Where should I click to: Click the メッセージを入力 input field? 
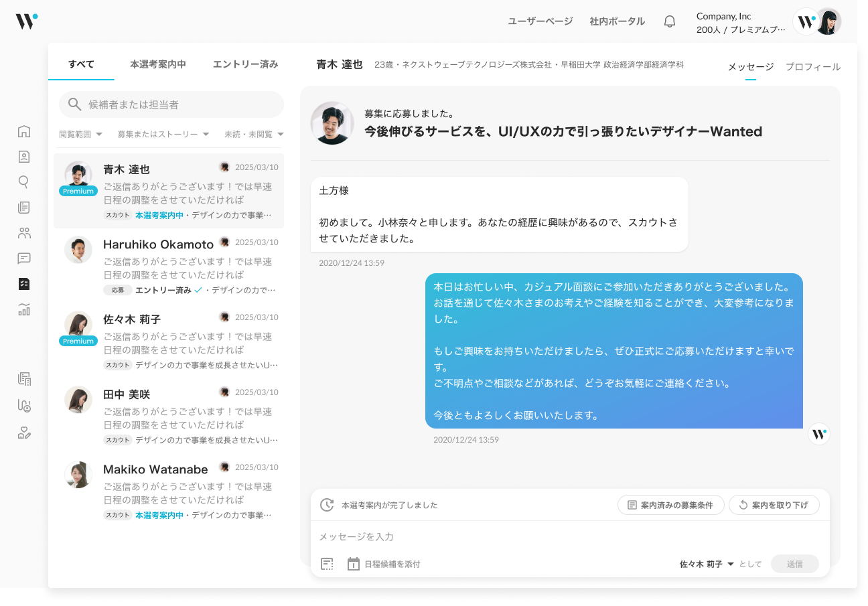pos(469,536)
